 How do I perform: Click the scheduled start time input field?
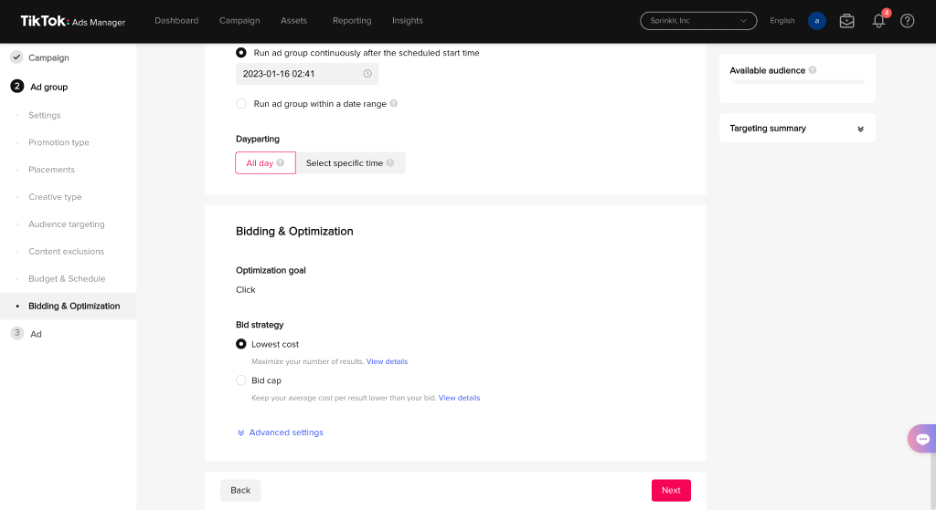[307, 74]
